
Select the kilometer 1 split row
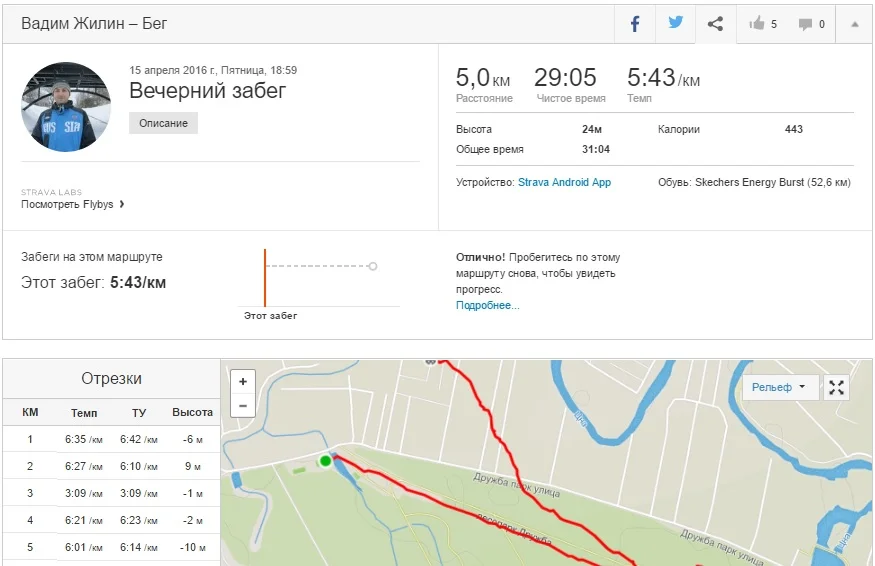coord(110,439)
